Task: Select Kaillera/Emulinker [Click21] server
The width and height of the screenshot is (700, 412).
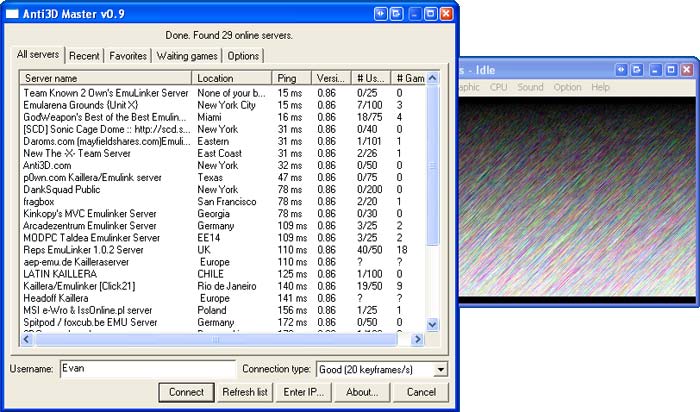Action: tap(223, 286)
